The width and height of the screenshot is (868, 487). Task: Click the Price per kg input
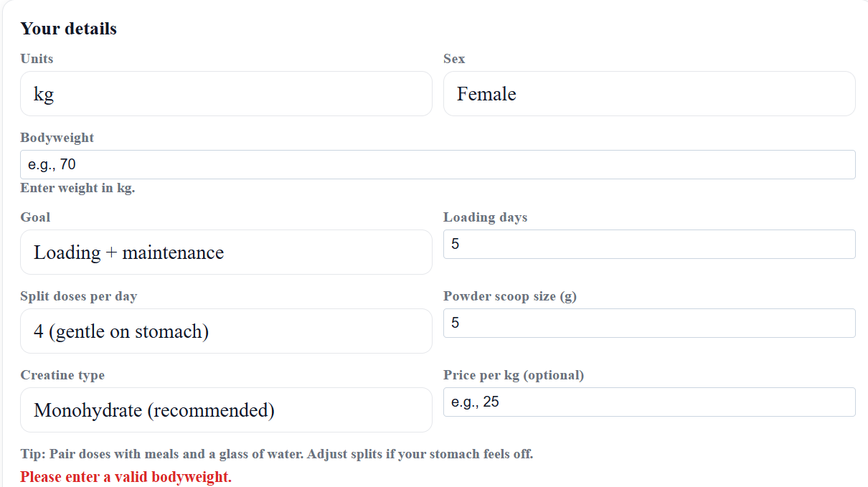pos(649,402)
